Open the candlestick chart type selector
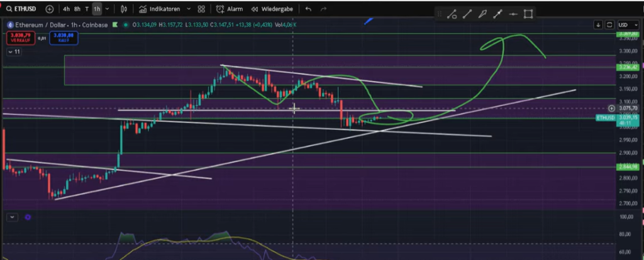This screenshot has height=260, width=644. point(124,9)
